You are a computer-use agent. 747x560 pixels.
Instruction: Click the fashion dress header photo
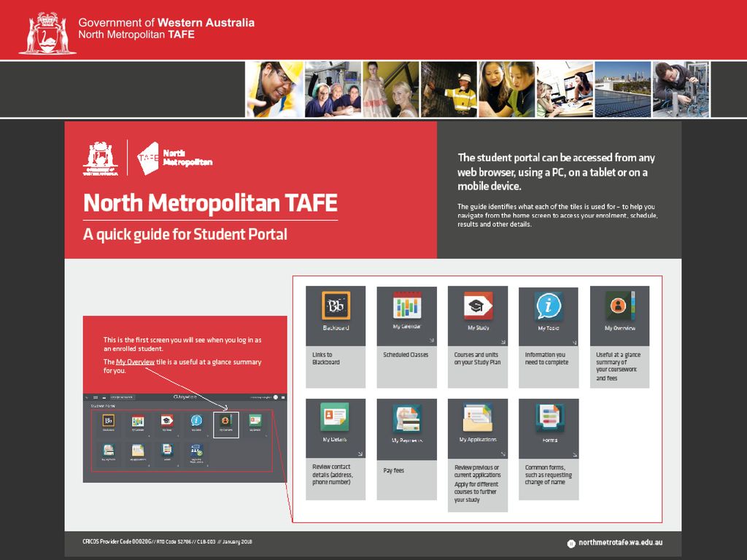(x=391, y=89)
